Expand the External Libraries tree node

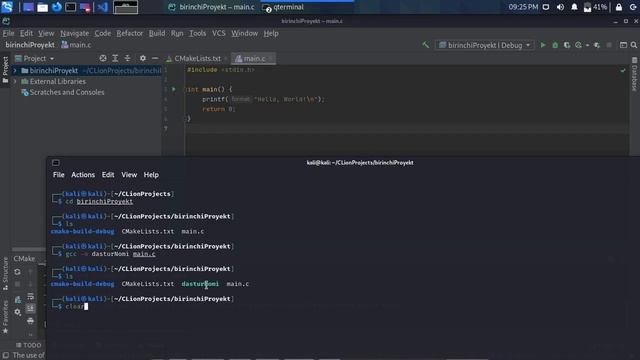click(15, 82)
